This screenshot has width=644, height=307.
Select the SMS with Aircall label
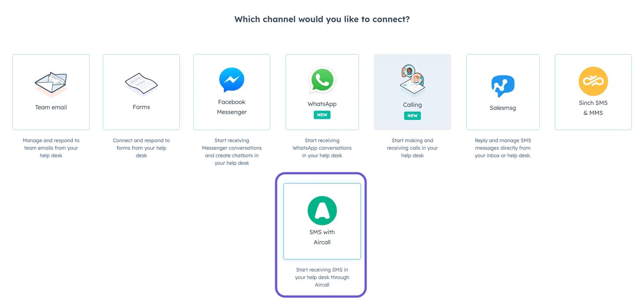[322, 237]
